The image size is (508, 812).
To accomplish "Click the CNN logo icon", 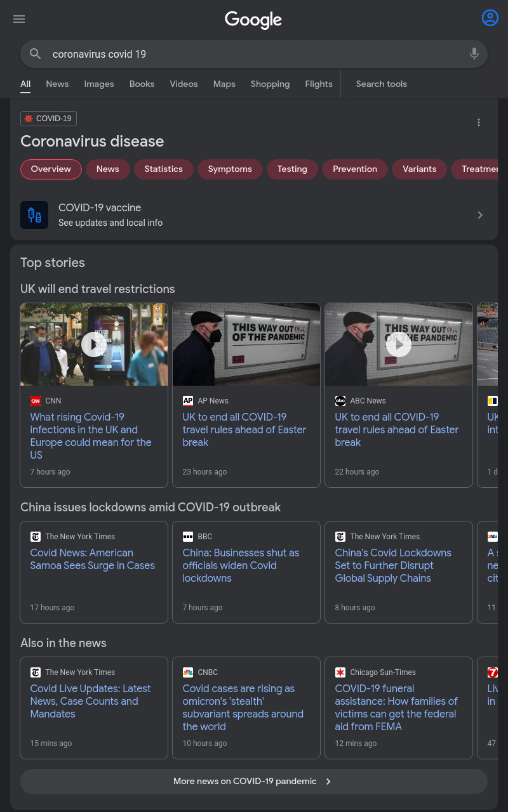I will (36, 401).
